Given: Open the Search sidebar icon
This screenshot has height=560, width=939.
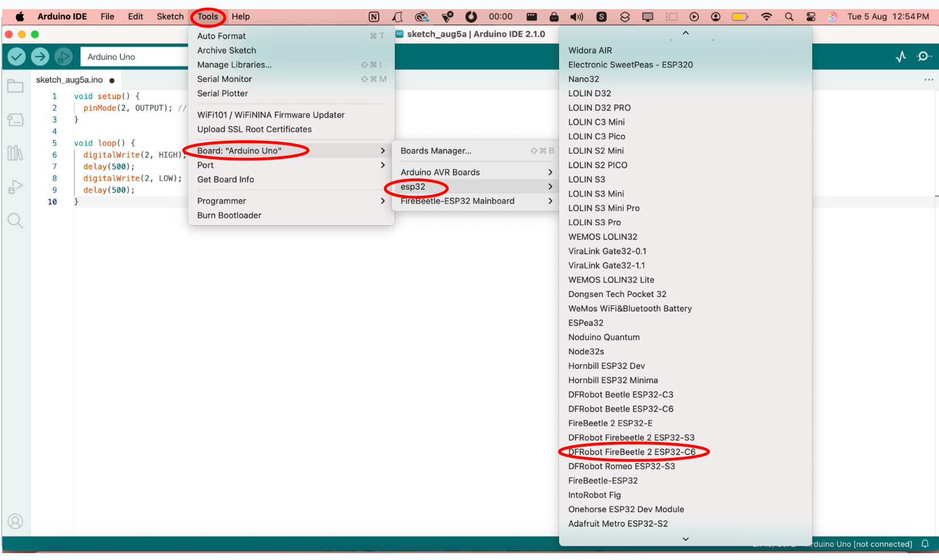Looking at the screenshot, I should 15,221.
